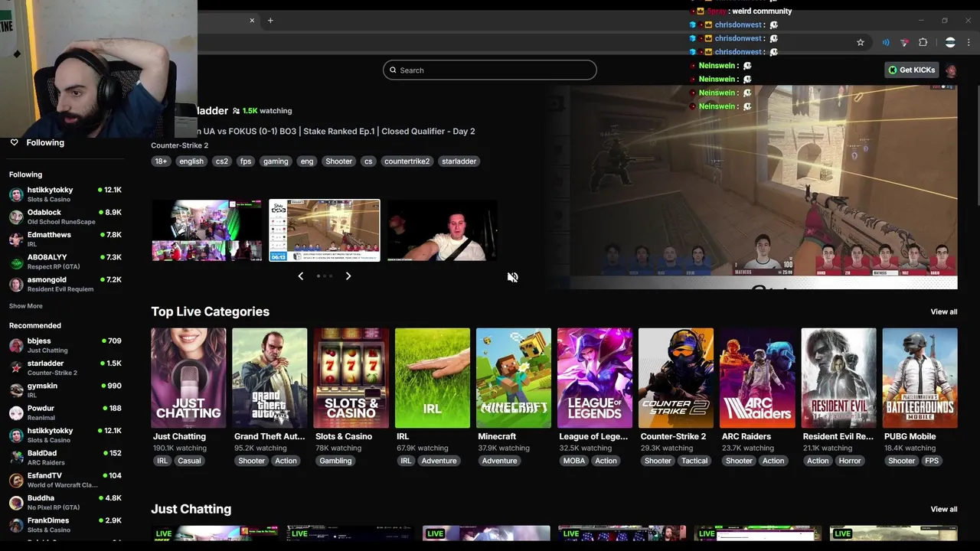Viewport: 980px width, 551px height.
Task: Open the ARC Raiders category card
Action: coord(757,378)
